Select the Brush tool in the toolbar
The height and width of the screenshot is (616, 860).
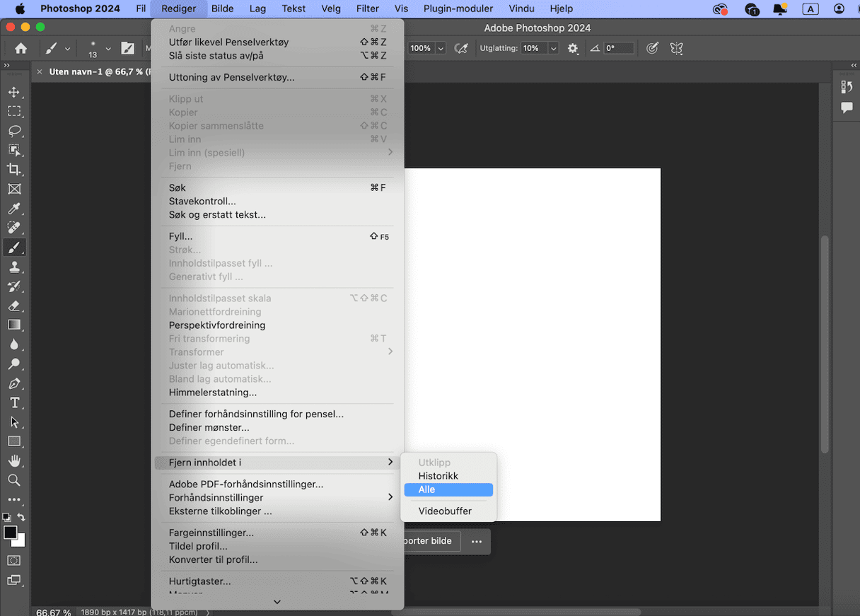(14, 248)
